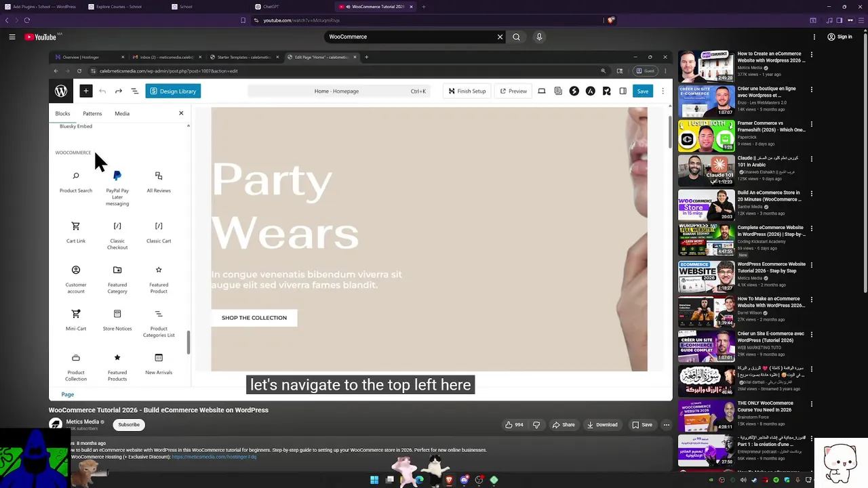
Task: Save the video to a playlist
Action: (x=642, y=425)
